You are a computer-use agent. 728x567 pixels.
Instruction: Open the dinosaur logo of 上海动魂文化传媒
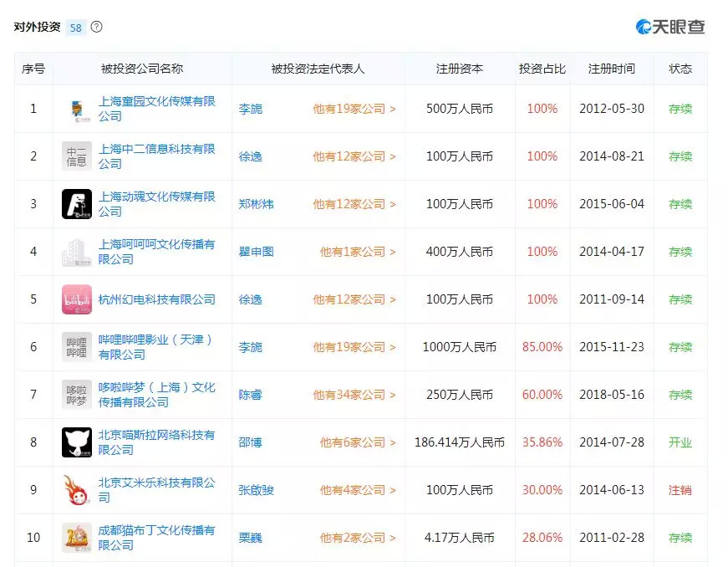pyautogui.click(x=77, y=204)
